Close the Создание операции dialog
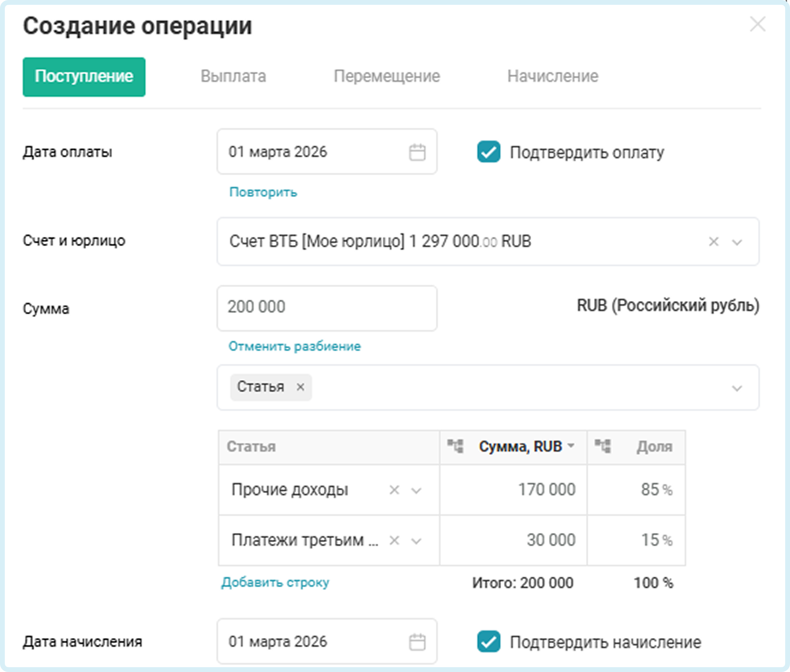 [x=757, y=24]
